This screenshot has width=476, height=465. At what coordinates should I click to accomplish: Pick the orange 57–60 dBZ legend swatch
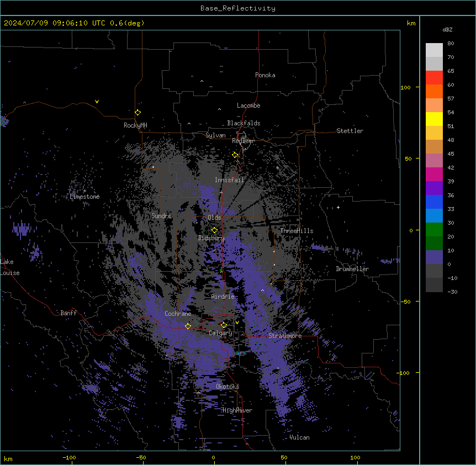(x=434, y=91)
